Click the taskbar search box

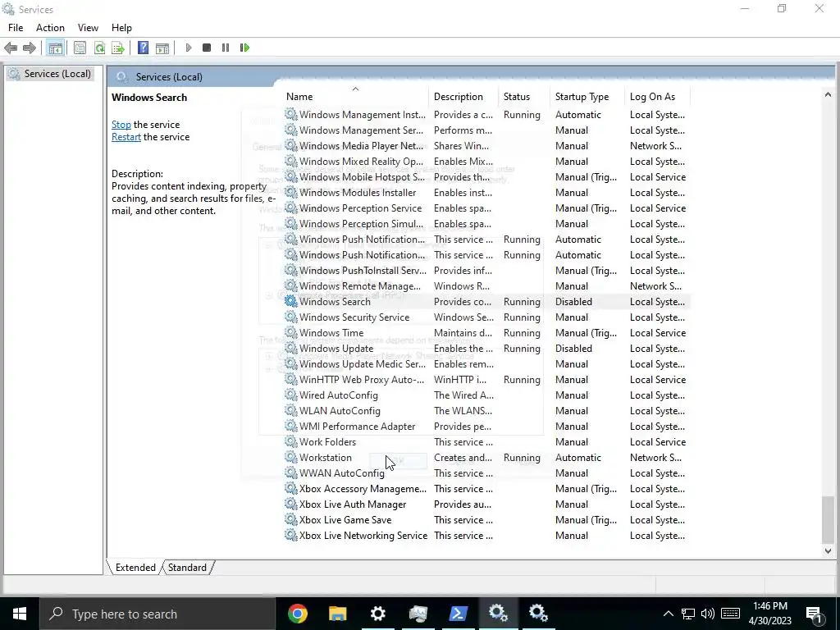click(x=157, y=614)
